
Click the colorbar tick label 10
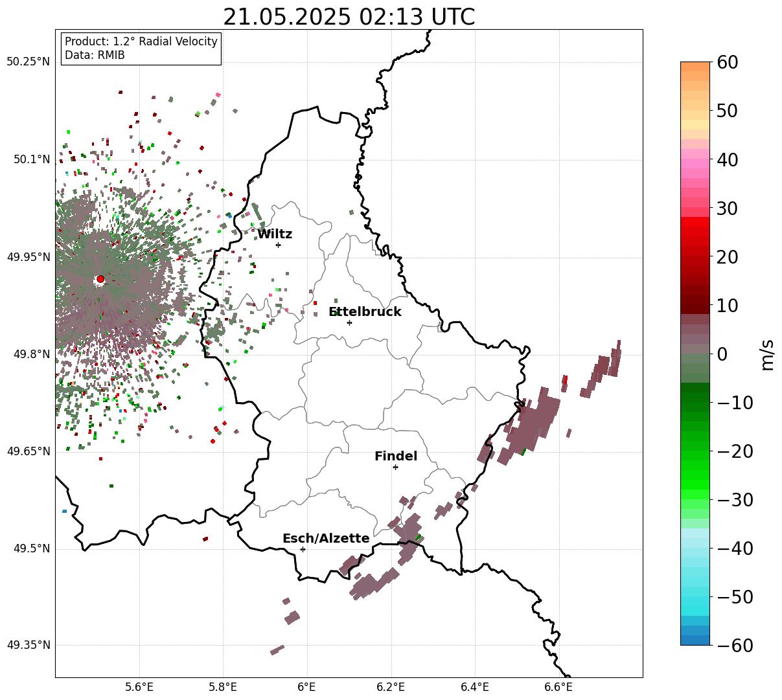click(x=728, y=306)
